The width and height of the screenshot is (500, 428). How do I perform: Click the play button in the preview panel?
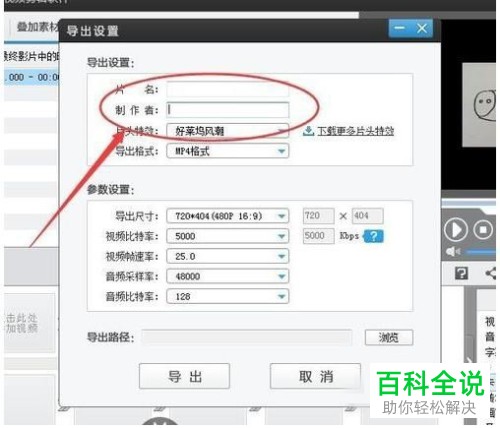(455, 230)
